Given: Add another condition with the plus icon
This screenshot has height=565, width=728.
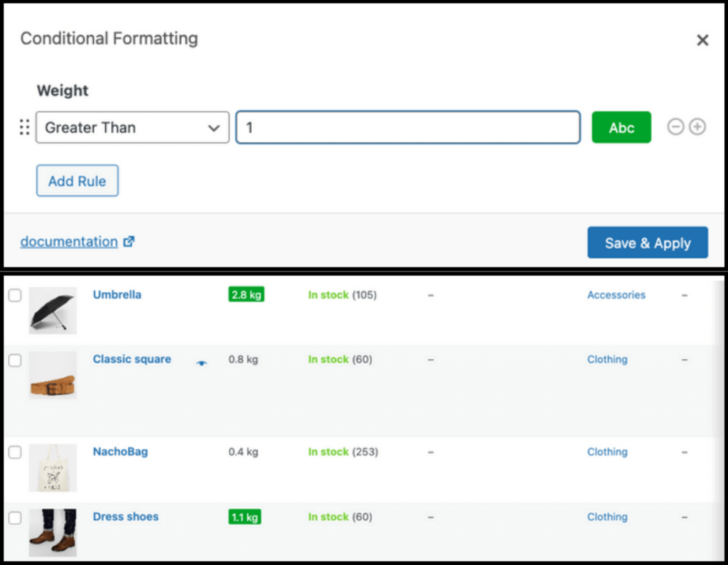Looking at the screenshot, I should click(697, 127).
